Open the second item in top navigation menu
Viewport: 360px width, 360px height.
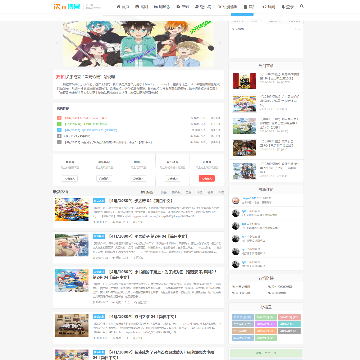coord(141,7)
